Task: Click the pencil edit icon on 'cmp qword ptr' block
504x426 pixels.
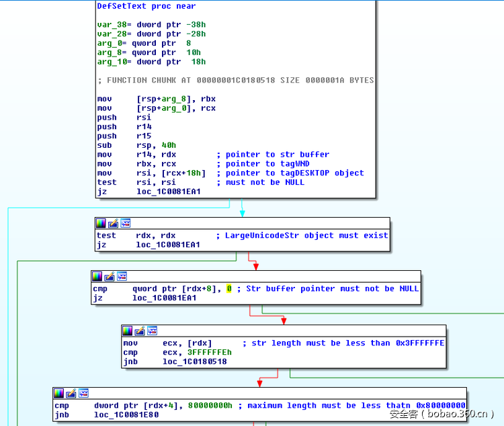Action: pos(110,276)
